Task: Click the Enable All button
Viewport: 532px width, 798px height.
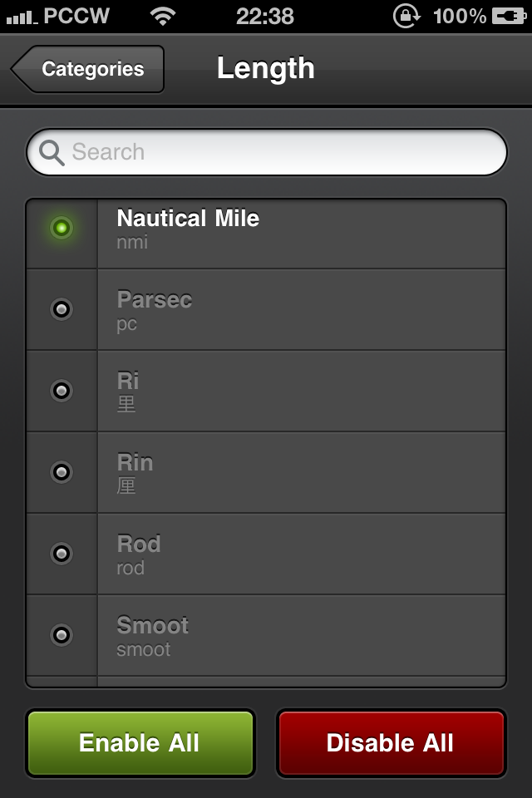Action: click(x=140, y=743)
